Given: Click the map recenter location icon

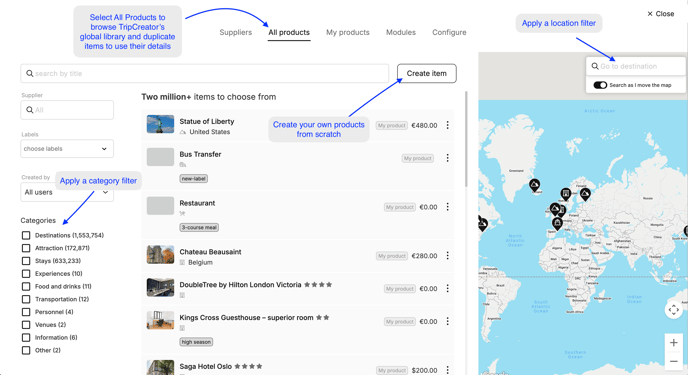Looking at the screenshot, I should [674, 310].
